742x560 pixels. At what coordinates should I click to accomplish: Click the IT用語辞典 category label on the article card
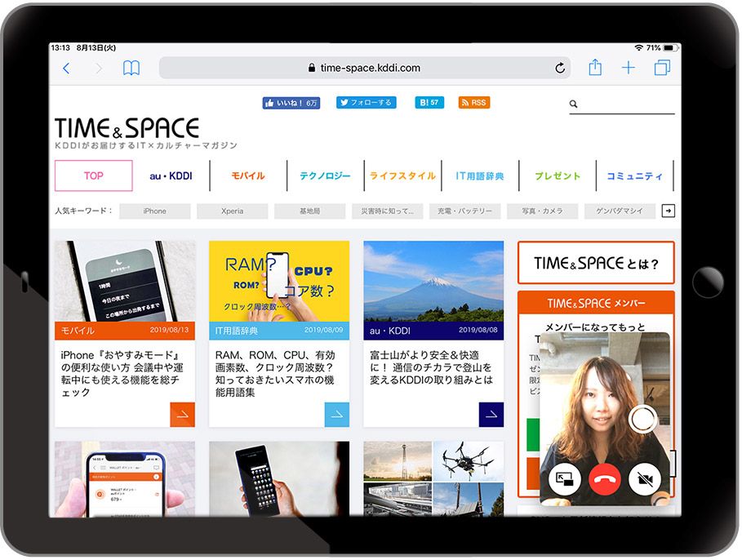click(237, 331)
